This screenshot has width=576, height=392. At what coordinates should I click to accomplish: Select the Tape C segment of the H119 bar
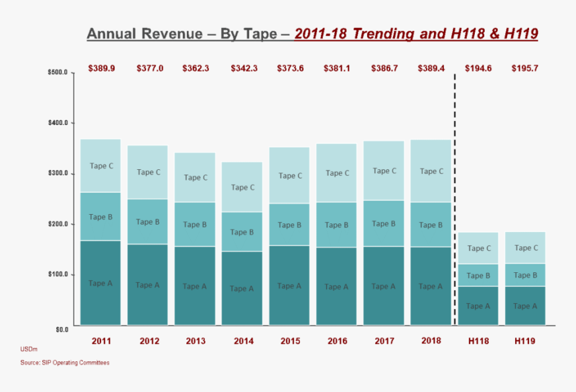point(525,248)
